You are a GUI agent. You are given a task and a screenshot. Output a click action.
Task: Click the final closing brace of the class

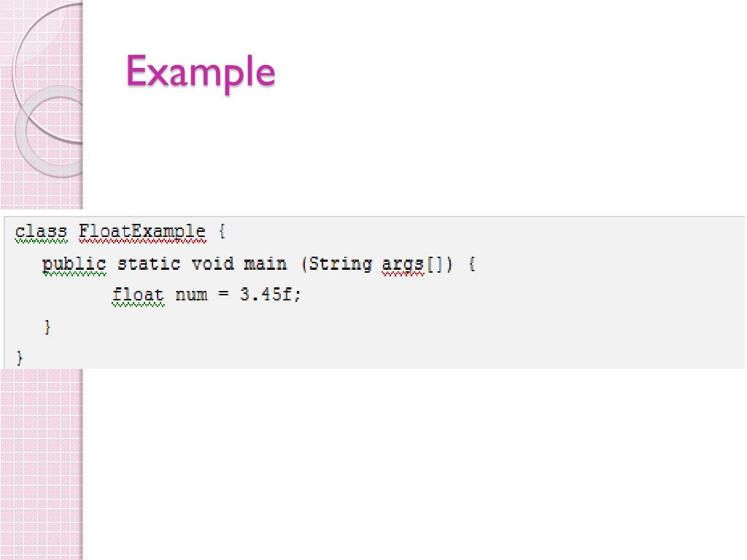click(x=20, y=357)
